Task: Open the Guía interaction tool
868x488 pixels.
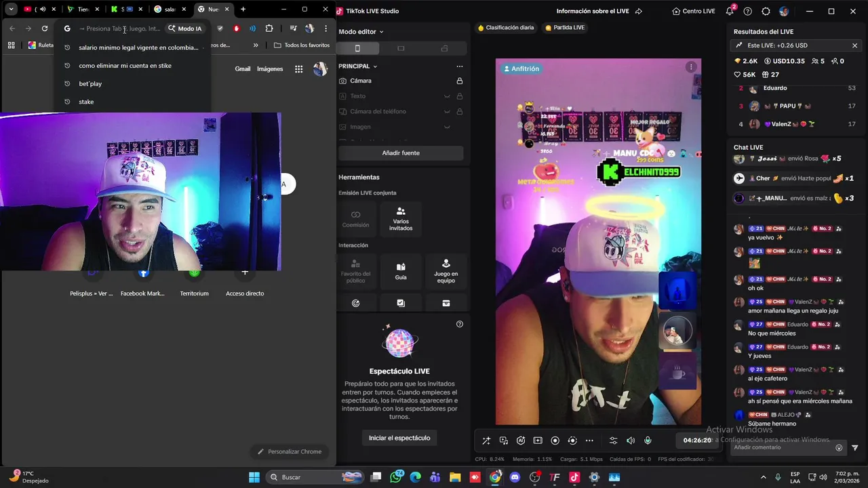Action: [401, 271]
